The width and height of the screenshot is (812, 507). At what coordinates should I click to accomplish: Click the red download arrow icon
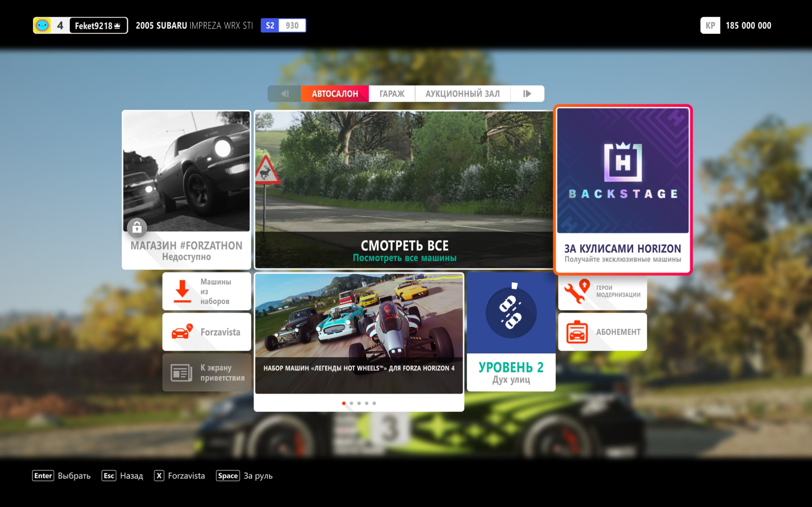pyautogui.click(x=182, y=291)
